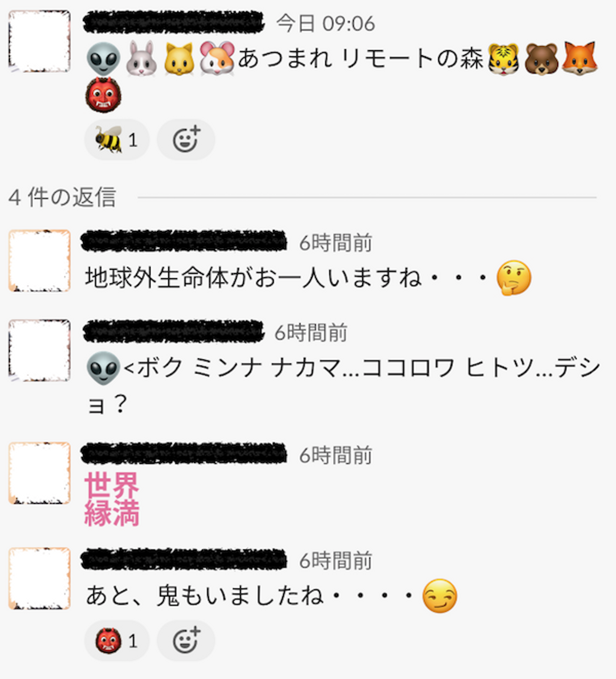Screen dimensions: 616x679
Task: Click the alien emoji in the ボク ミンナ ナカマ reply
Action: click(103, 368)
